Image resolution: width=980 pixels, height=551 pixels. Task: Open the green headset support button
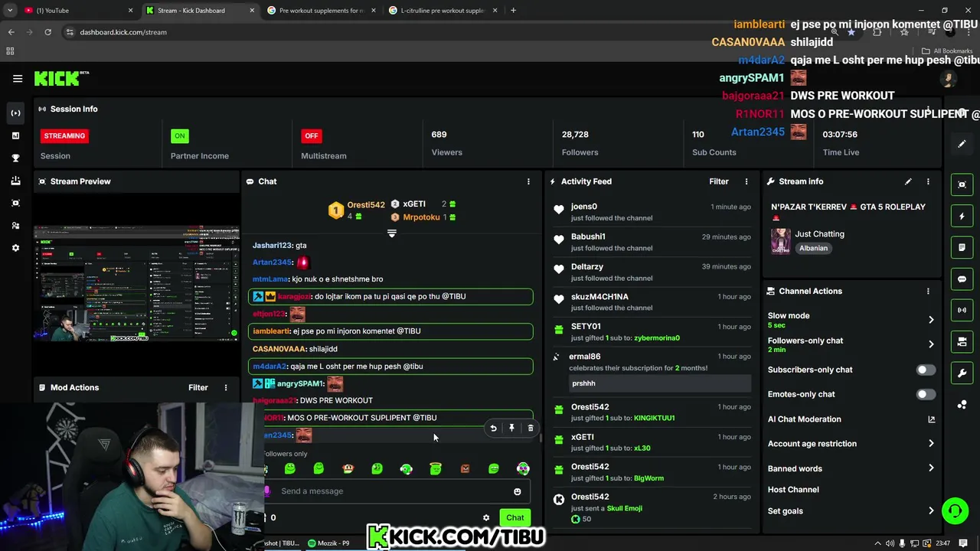coord(955,510)
